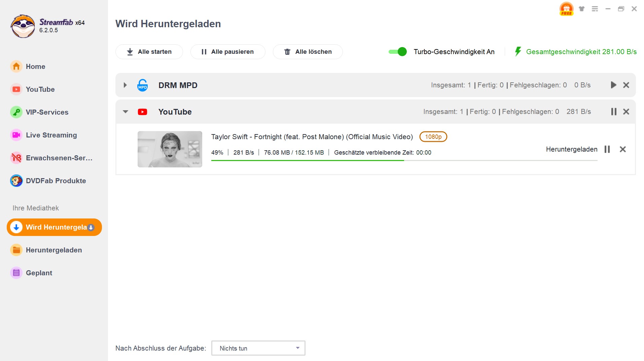The image size is (644, 361).
Task: Click the Gesamtgeschwindigkeit 281.00 B/s text
Action: click(x=581, y=52)
